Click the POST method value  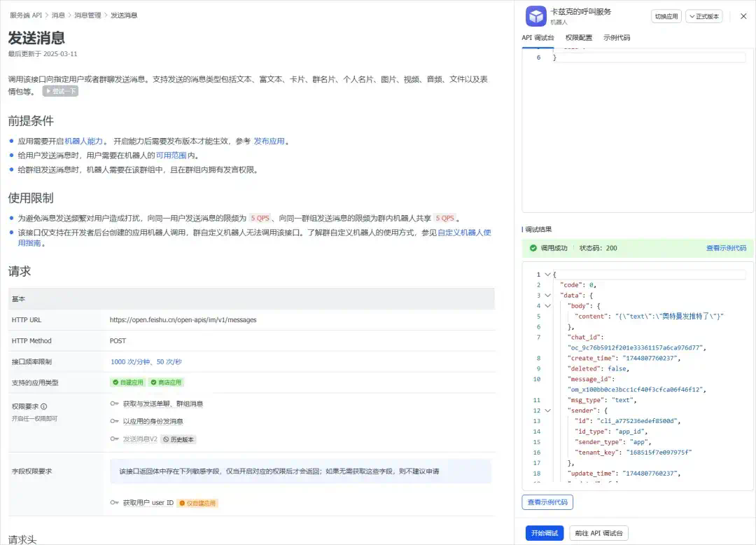pos(118,341)
